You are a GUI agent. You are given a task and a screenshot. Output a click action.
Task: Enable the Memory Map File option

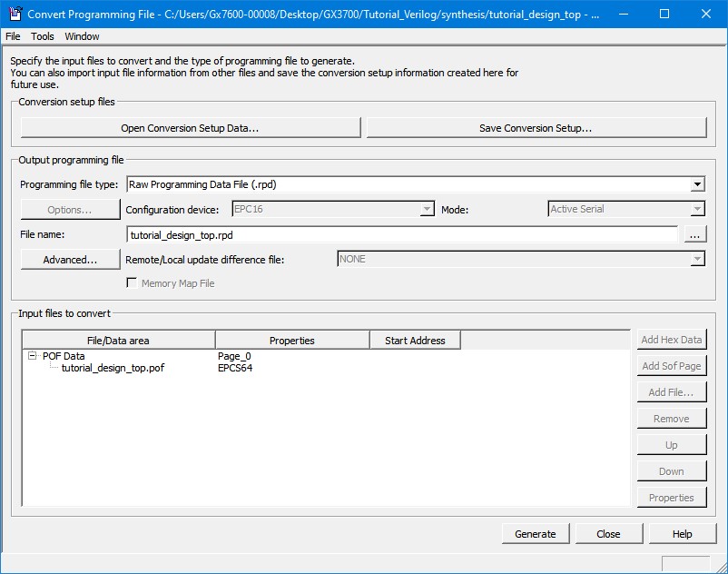tap(133, 282)
